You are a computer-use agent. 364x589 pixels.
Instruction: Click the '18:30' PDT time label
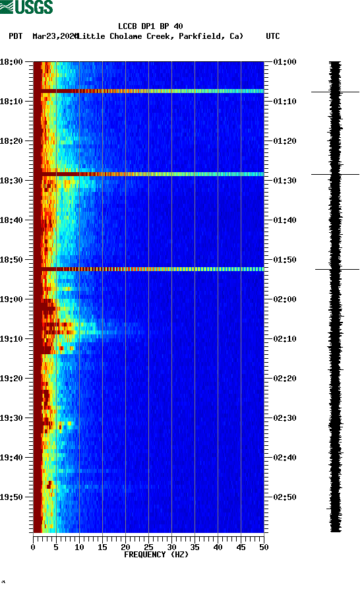(11, 180)
